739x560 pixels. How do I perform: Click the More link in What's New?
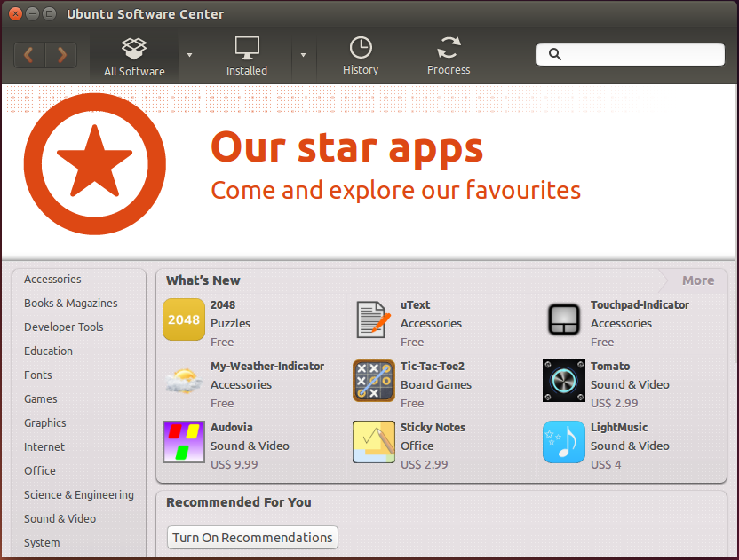698,280
